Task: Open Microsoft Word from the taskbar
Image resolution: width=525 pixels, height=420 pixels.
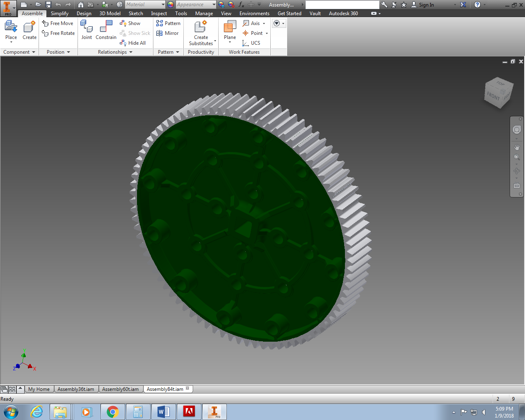Action: [x=163, y=412]
